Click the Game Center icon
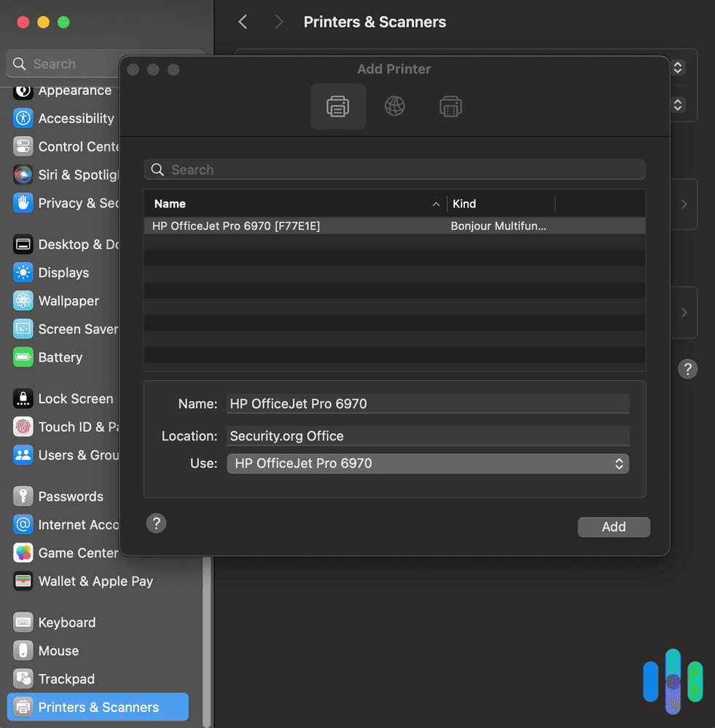The height and width of the screenshot is (728, 715). point(22,553)
